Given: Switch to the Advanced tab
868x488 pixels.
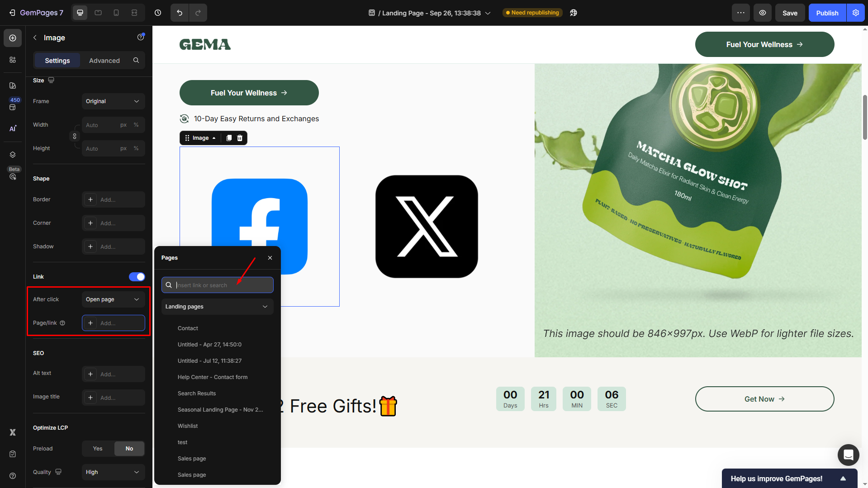Looking at the screenshot, I should pyautogui.click(x=104, y=61).
